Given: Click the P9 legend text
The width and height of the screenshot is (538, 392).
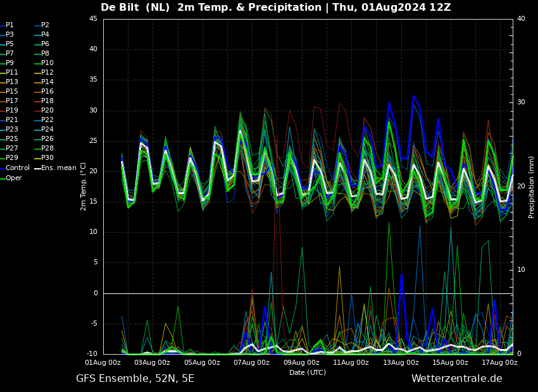Looking at the screenshot, I should click(9, 63).
